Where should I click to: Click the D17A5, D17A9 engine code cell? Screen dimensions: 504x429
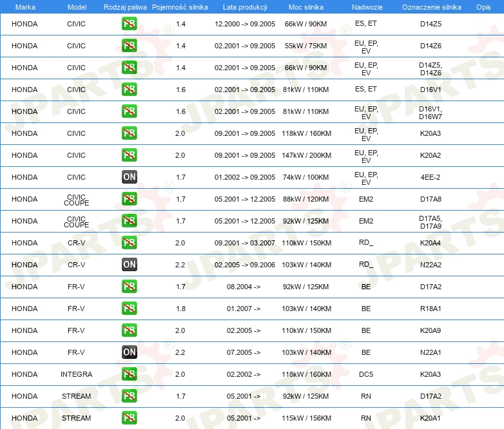click(431, 222)
